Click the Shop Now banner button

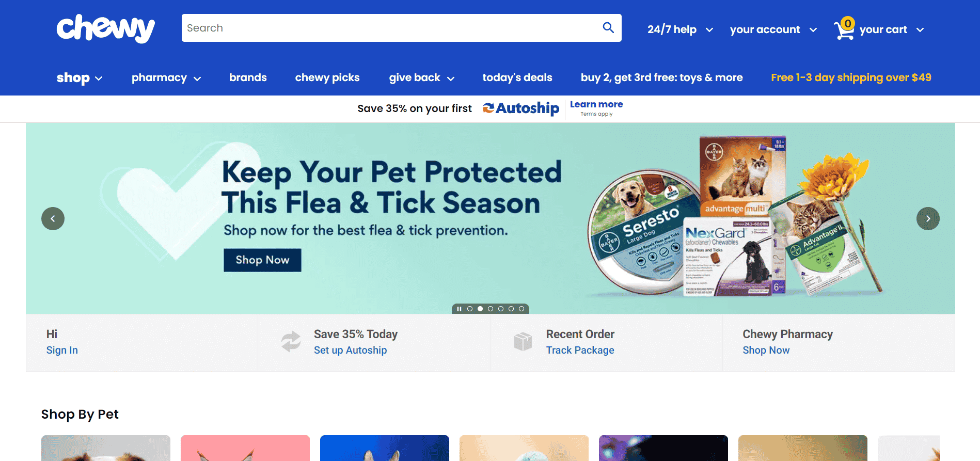(x=262, y=260)
